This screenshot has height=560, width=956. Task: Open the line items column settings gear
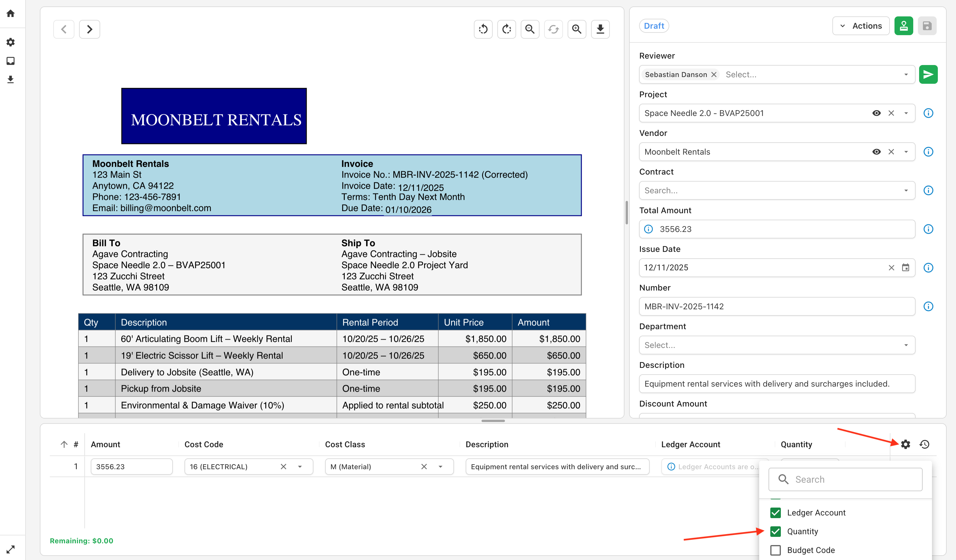tap(906, 444)
